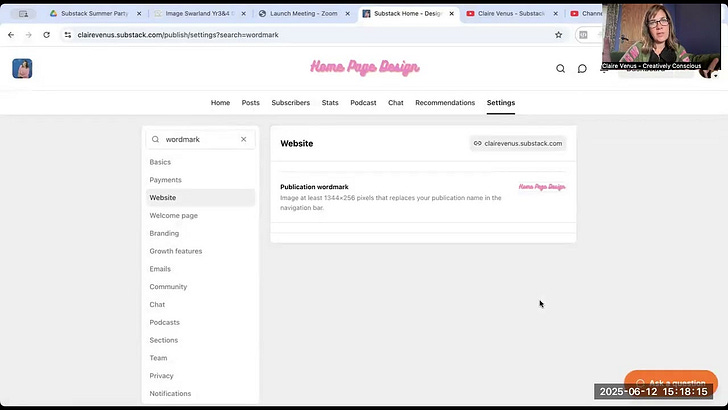Image resolution: width=728 pixels, height=410 pixels.
Task: Select Privacy in settings sidebar
Action: tap(201, 376)
